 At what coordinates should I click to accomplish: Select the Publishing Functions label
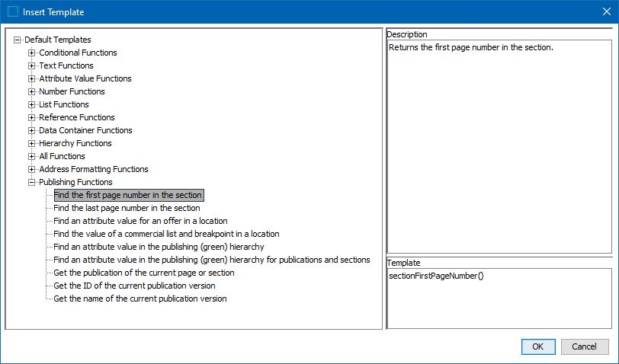75,182
